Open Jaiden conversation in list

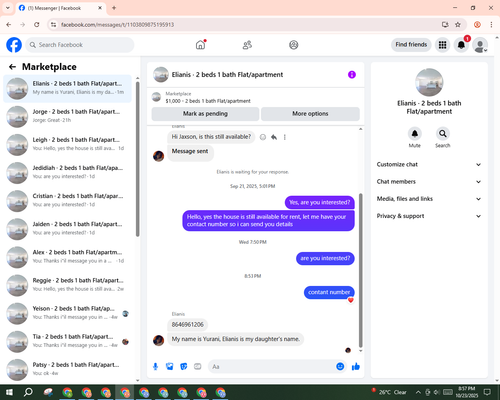tap(67, 229)
